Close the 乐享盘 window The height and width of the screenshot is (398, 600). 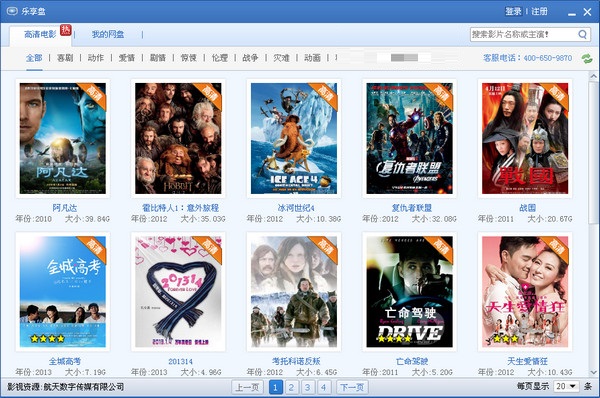coord(587,12)
